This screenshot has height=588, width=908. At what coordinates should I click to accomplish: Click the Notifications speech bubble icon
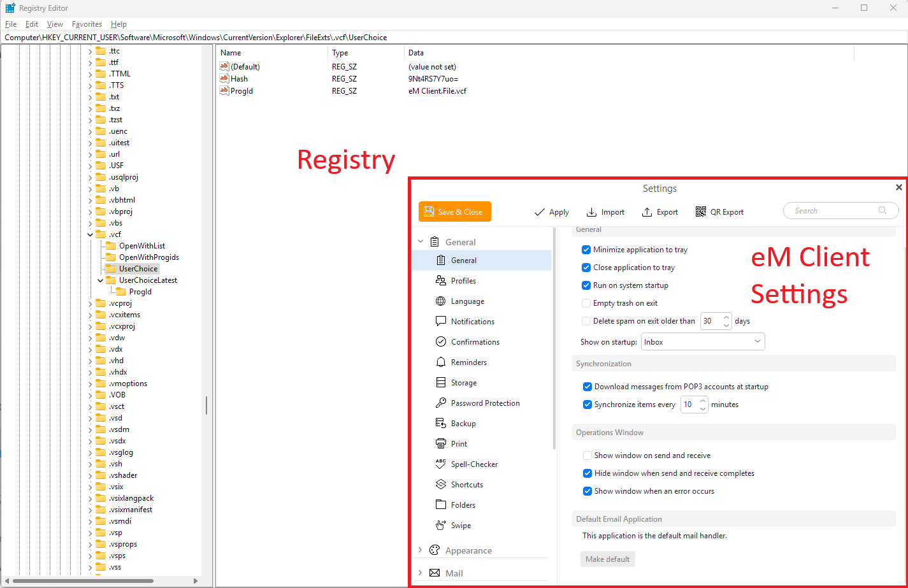coord(440,322)
